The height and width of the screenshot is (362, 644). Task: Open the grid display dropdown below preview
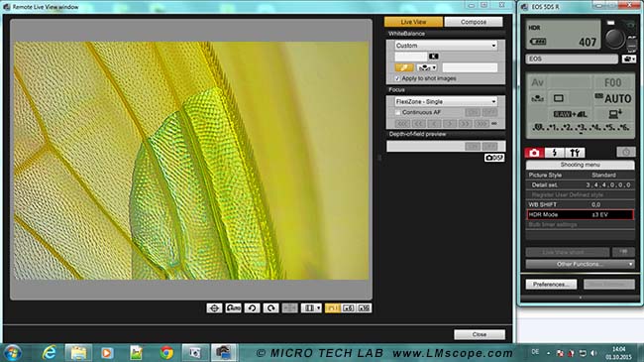pos(311,308)
